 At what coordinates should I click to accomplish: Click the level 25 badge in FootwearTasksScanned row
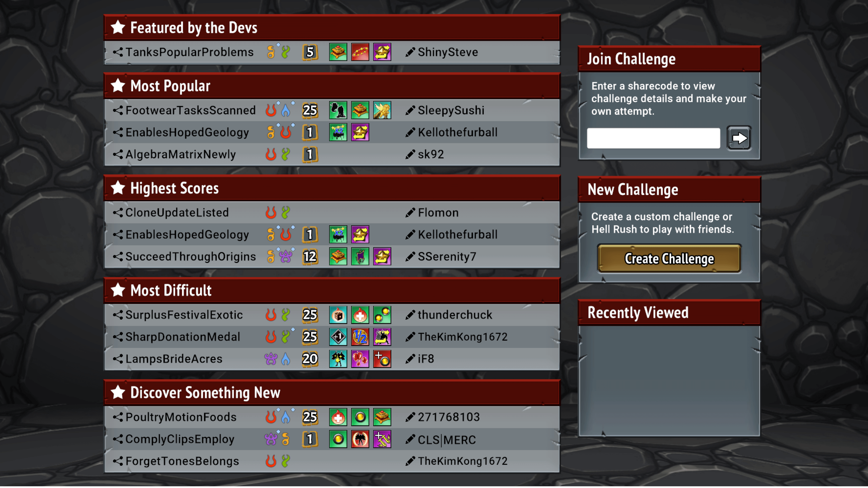310,110
